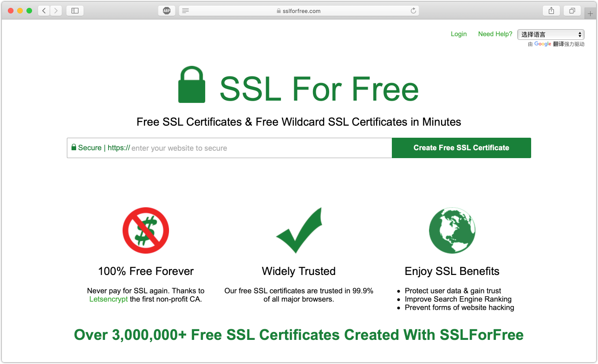Show Reader view from the address bar

coord(186,11)
